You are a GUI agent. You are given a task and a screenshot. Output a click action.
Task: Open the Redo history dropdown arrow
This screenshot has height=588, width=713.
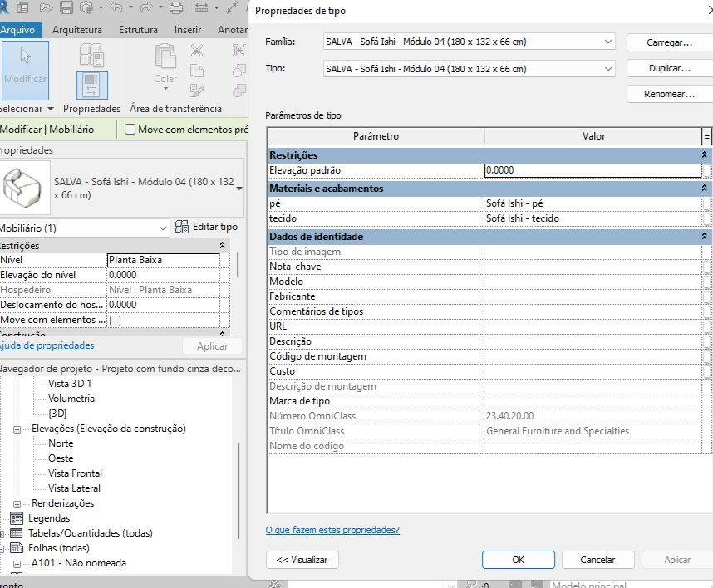click(160, 7)
